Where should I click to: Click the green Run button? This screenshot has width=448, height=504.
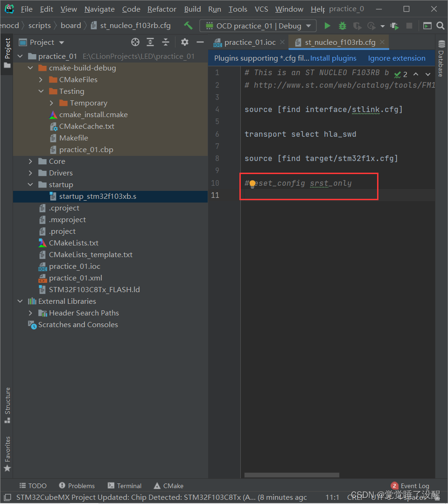(x=327, y=26)
